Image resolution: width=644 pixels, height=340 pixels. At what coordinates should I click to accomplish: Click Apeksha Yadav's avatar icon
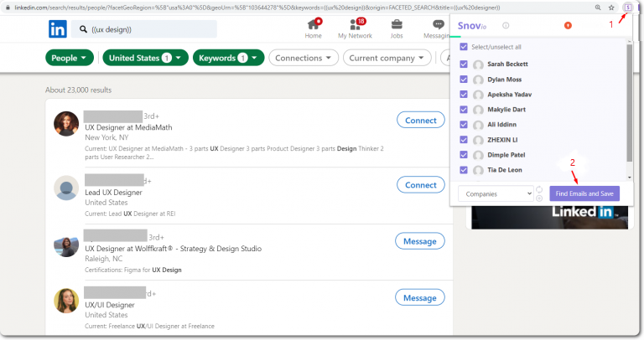click(x=478, y=95)
